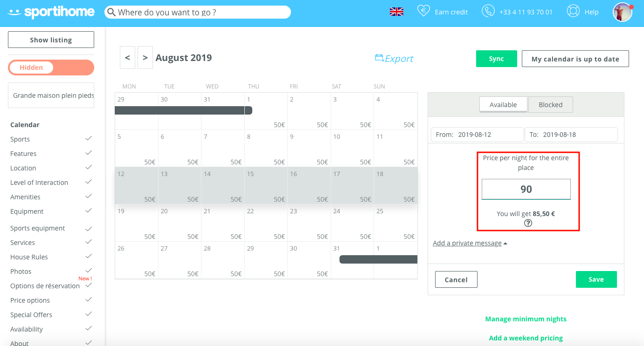Open Sports equipment section
This screenshot has width=644, height=346.
coord(38,228)
